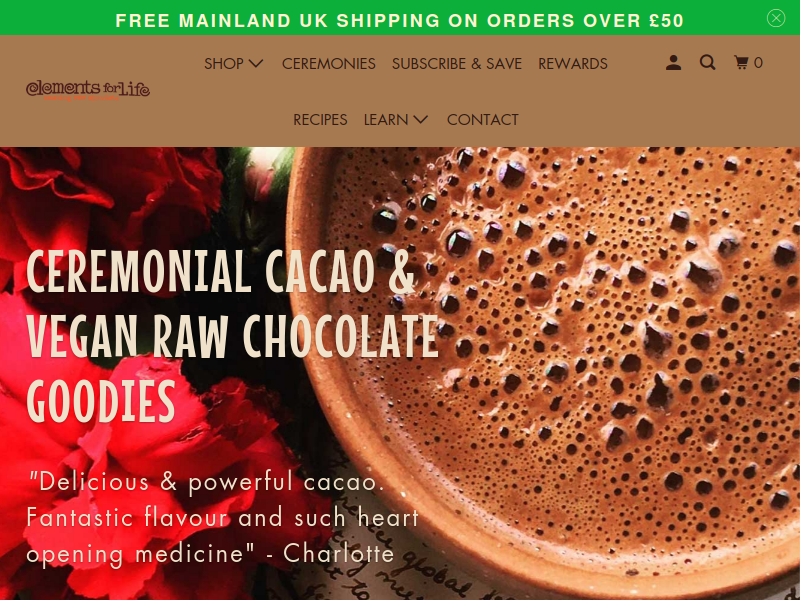Click the cart item count number
The image size is (800, 600).
click(758, 63)
